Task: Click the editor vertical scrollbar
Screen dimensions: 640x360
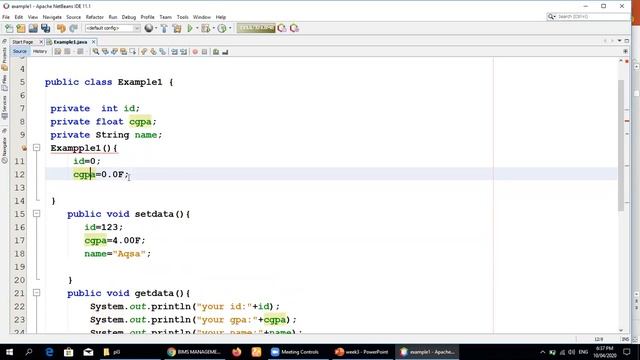Action: 621,145
